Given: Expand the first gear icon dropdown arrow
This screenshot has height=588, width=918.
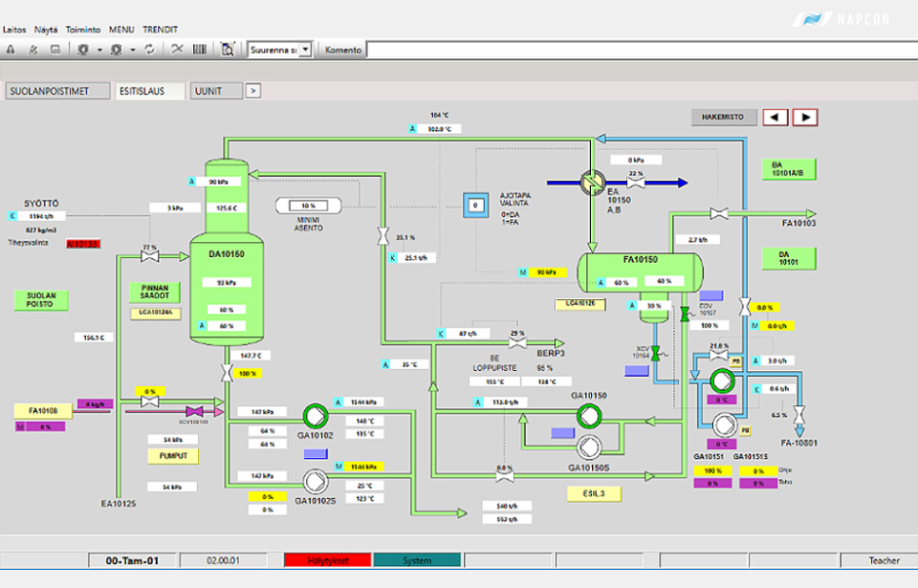Looking at the screenshot, I should [x=98, y=49].
